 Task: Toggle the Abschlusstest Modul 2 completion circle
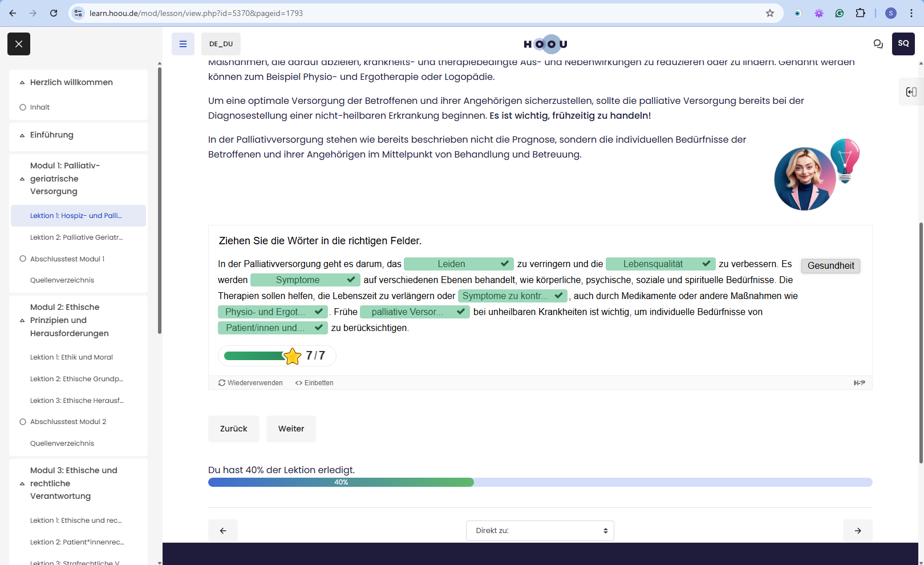coord(23,422)
